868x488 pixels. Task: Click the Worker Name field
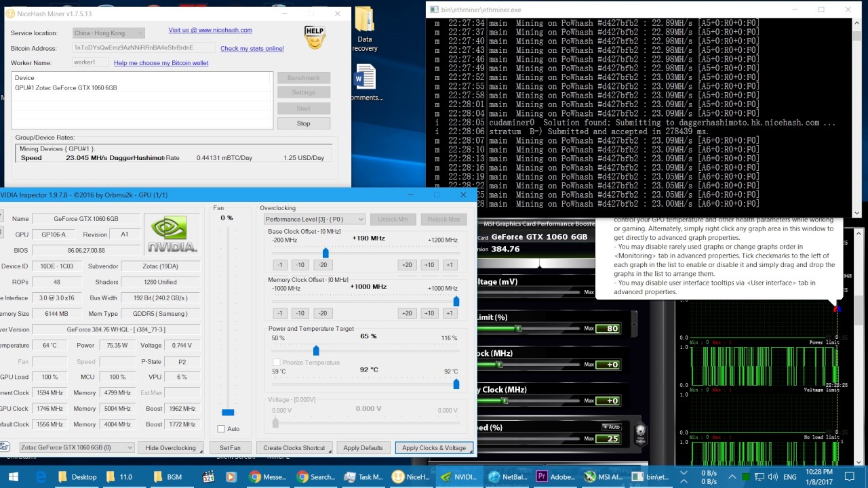tap(90, 62)
